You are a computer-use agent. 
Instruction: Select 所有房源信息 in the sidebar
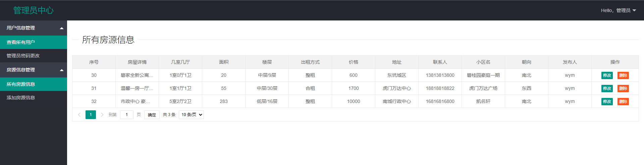pos(34,84)
